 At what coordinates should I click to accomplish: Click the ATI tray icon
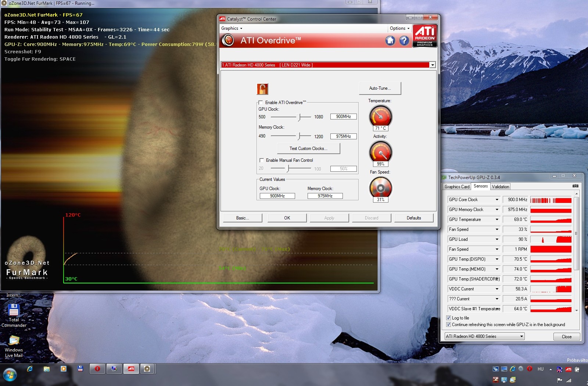tap(568, 369)
